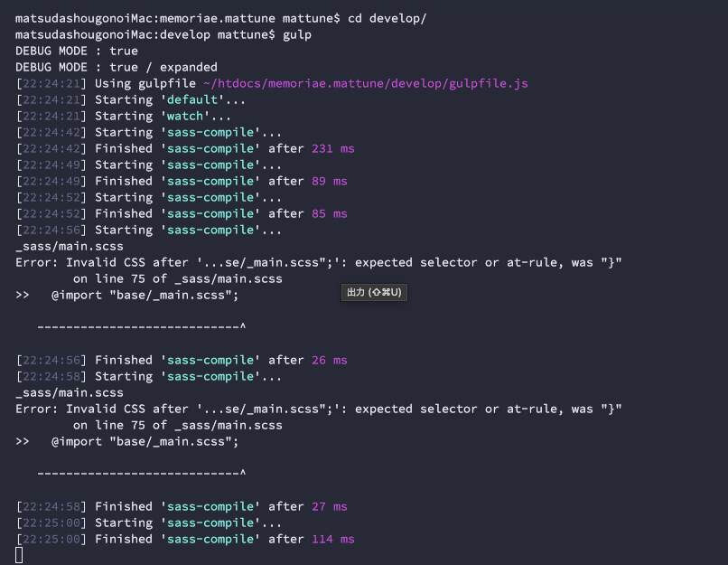
Task: Click the second "Error: Invalid CSS" message
Action: [x=318, y=409]
